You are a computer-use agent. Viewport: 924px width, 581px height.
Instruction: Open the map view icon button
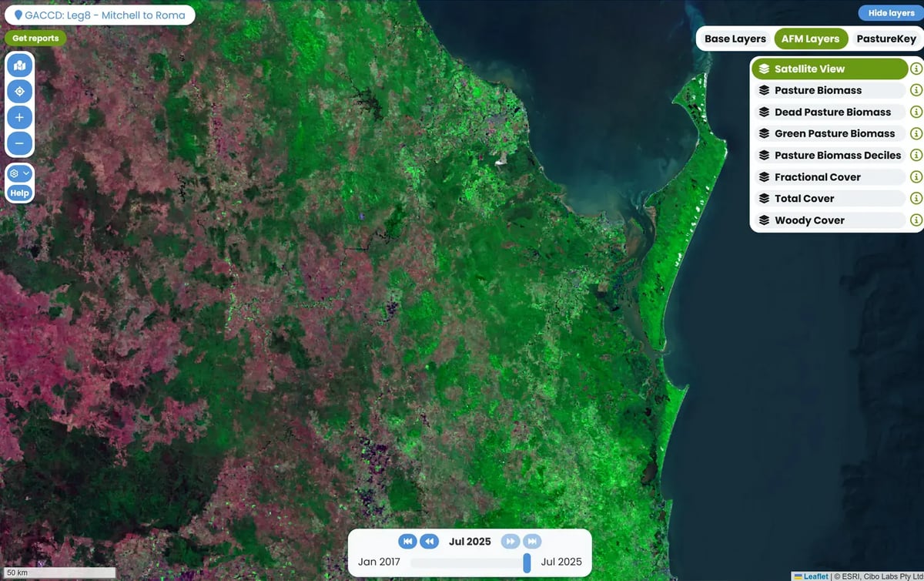pyautogui.click(x=19, y=66)
